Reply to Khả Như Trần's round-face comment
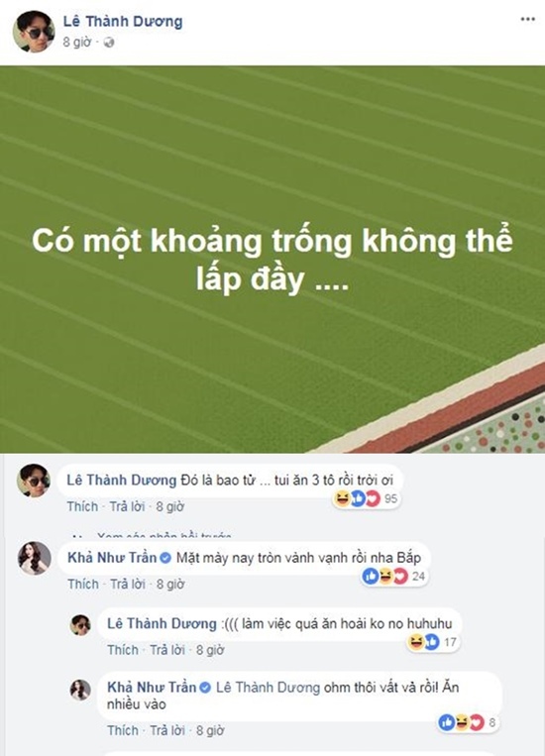The image size is (545, 756). pos(128,585)
